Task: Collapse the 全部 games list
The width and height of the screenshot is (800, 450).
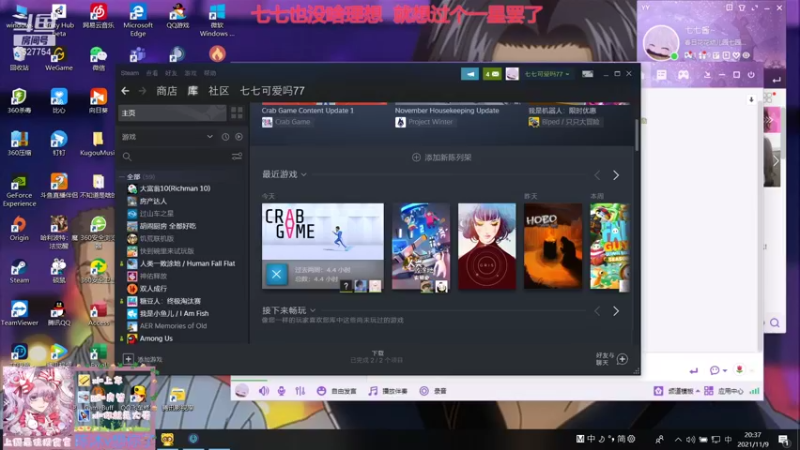Action: point(122,177)
